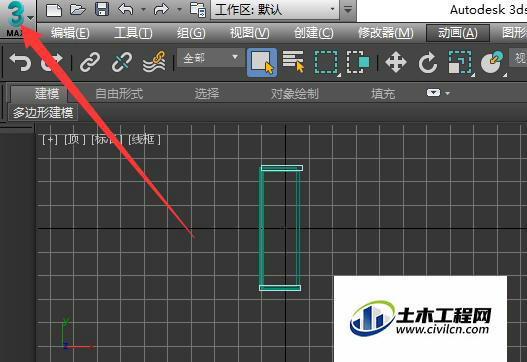This screenshot has width=527, height=362.
Task: Toggle ribbon minimize button
Action: point(433,92)
